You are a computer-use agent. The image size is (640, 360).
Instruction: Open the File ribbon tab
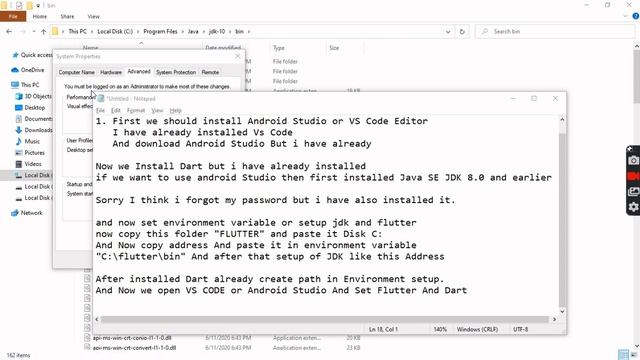click(13, 16)
